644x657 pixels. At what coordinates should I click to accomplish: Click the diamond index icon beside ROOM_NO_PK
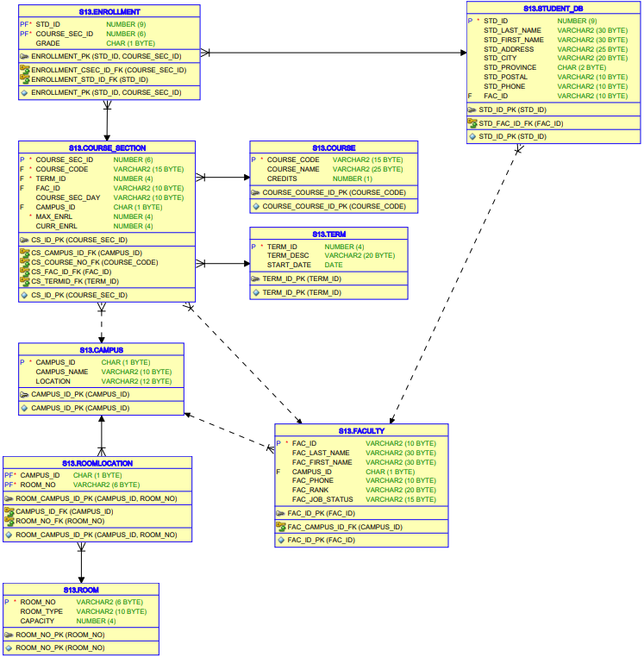(9, 648)
